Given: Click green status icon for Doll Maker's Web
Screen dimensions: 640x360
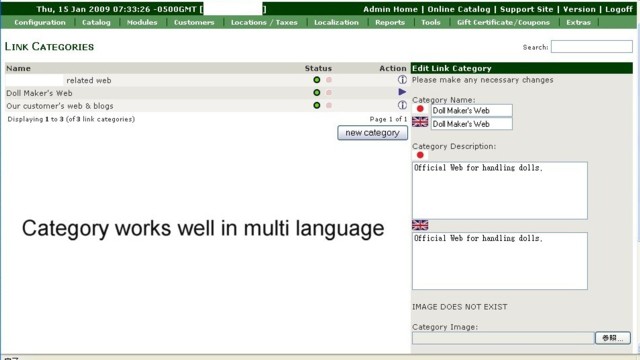Looking at the screenshot, I should (317, 93).
